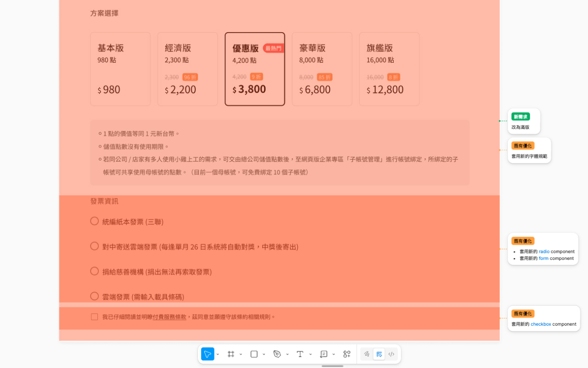Choose the 旗艦版 plan card
The height and width of the screenshot is (368, 588).
(389, 69)
